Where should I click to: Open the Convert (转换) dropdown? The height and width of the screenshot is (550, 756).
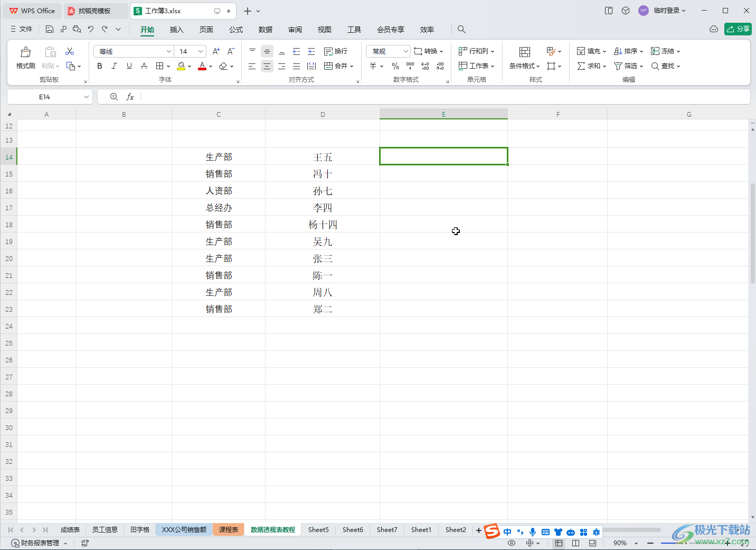[429, 51]
